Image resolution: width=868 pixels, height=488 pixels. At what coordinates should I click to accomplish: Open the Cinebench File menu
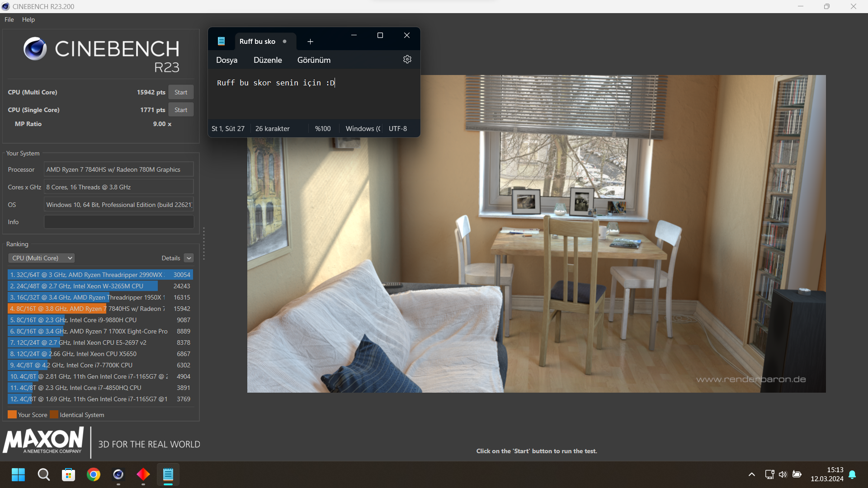click(9, 19)
